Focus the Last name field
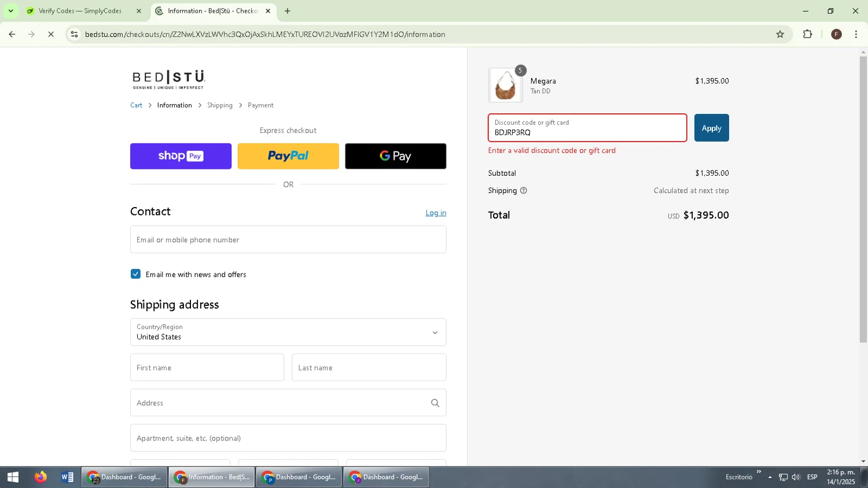Image resolution: width=868 pixels, height=488 pixels. point(369,368)
